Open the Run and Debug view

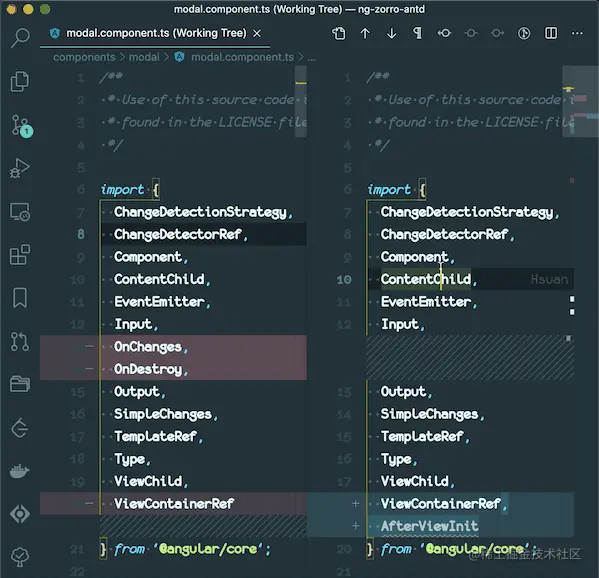click(20, 168)
